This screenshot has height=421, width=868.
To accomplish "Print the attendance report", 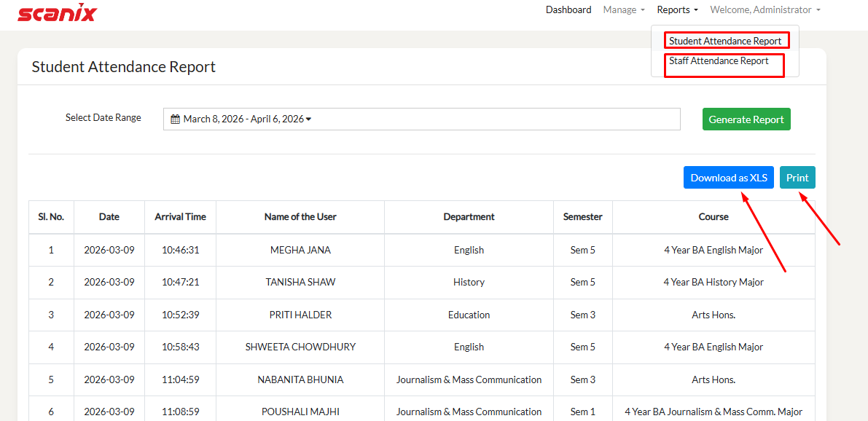I will coord(797,178).
